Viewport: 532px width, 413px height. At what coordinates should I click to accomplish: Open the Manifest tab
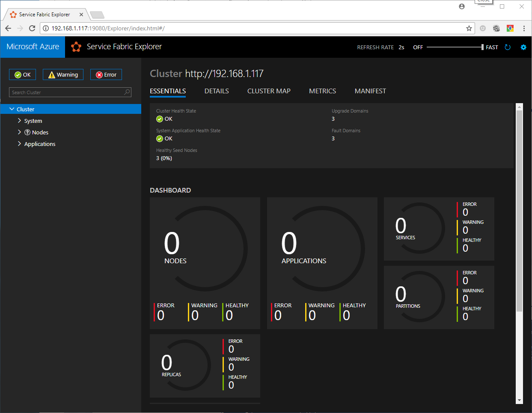[x=370, y=91]
